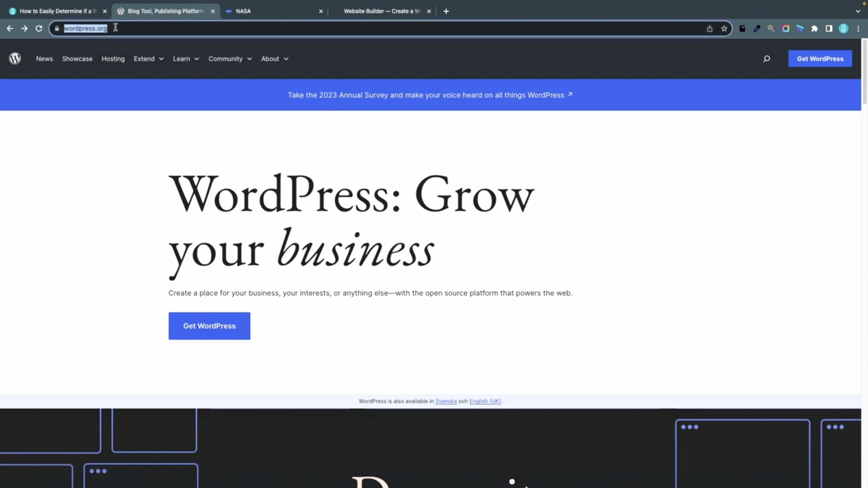This screenshot has width=868, height=488.
Task: Toggle the browser side panel icon
Action: 829,28
